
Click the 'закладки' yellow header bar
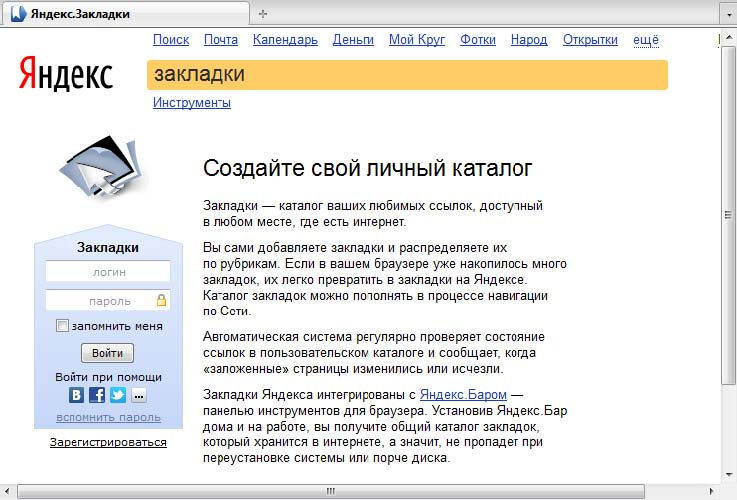coord(408,75)
